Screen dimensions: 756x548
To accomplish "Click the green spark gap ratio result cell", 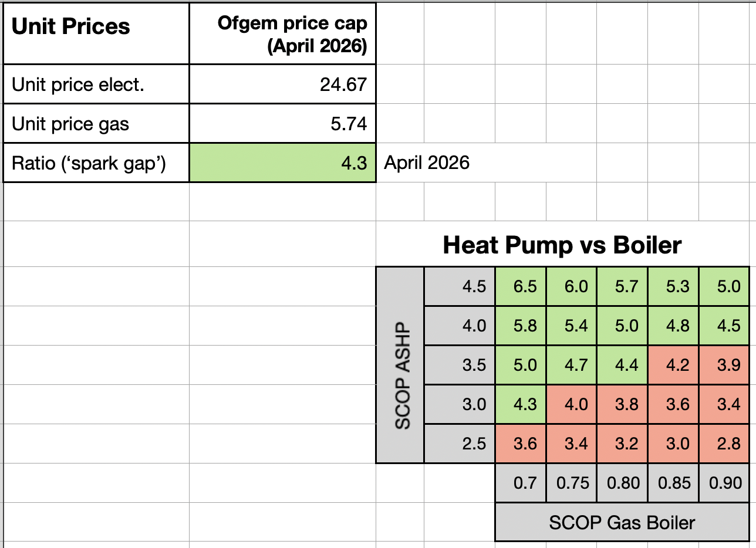I will (x=282, y=163).
